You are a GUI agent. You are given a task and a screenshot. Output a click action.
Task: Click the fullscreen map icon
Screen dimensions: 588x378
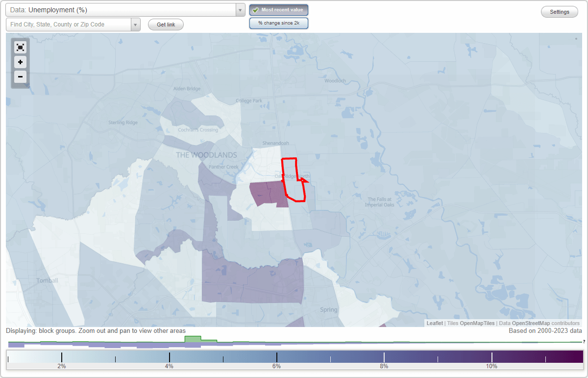tap(20, 48)
